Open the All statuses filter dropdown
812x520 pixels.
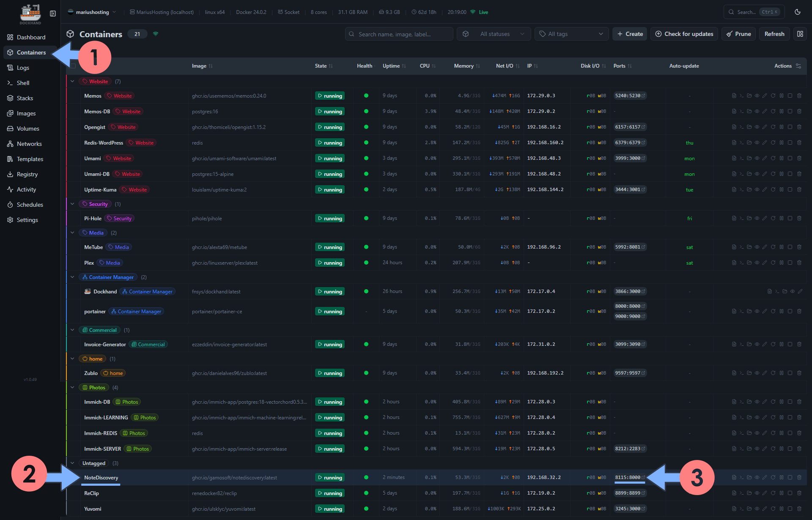[494, 34]
